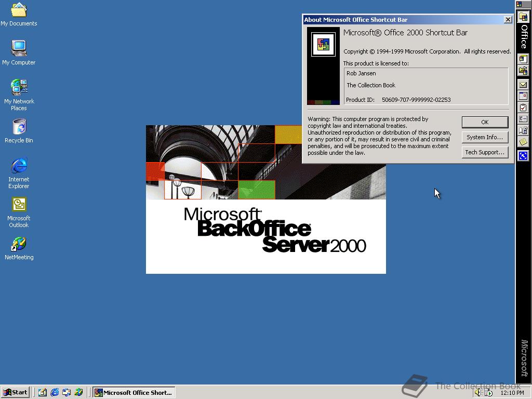Click New Message envelope icon on Shortcut Bar
The width and height of the screenshot is (532, 399).
(x=523, y=85)
